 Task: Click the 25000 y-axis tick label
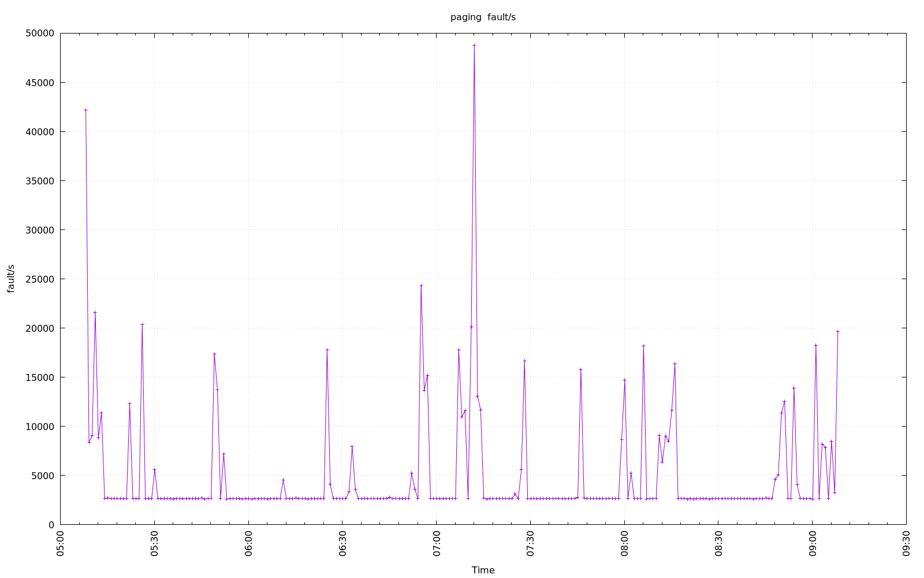(40, 279)
